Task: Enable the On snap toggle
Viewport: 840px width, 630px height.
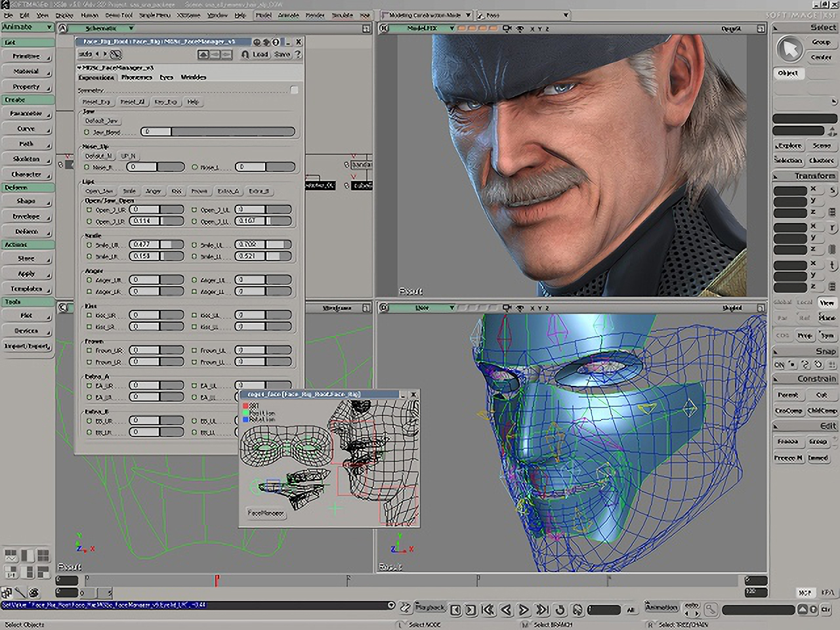Action: pyautogui.click(x=780, y=365)
